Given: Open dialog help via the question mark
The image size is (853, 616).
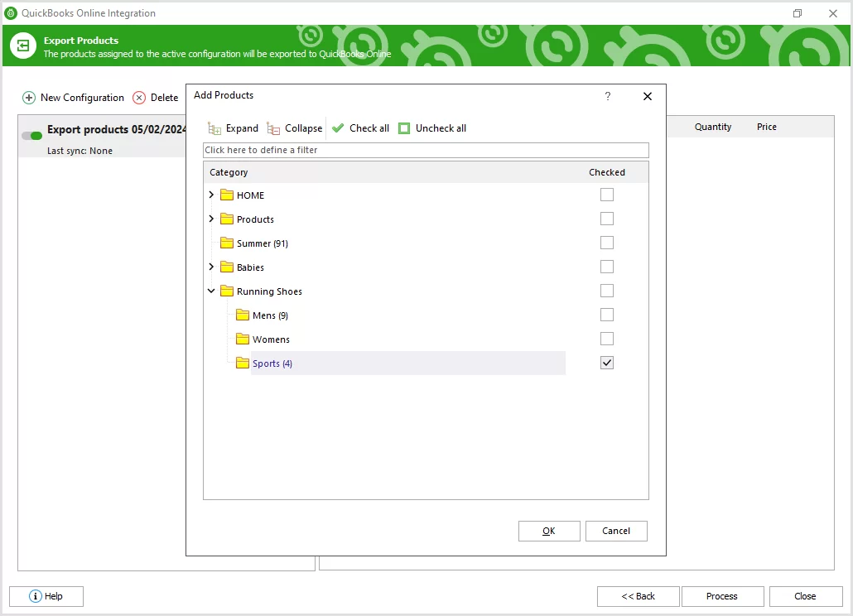Looking at the screenshot, I should point(608,96).
